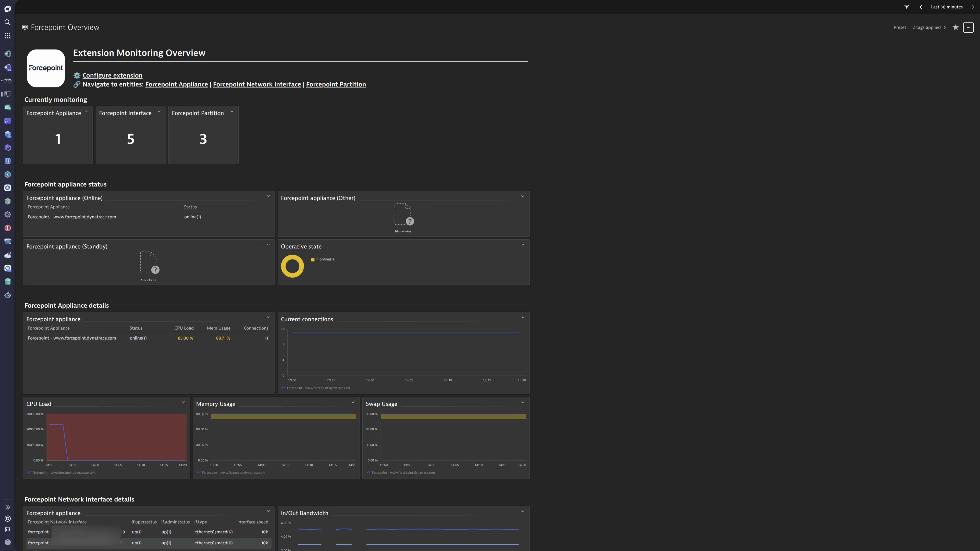Click the dashboard icon beside Forcepoint Overview

click(x=25, y=27)
